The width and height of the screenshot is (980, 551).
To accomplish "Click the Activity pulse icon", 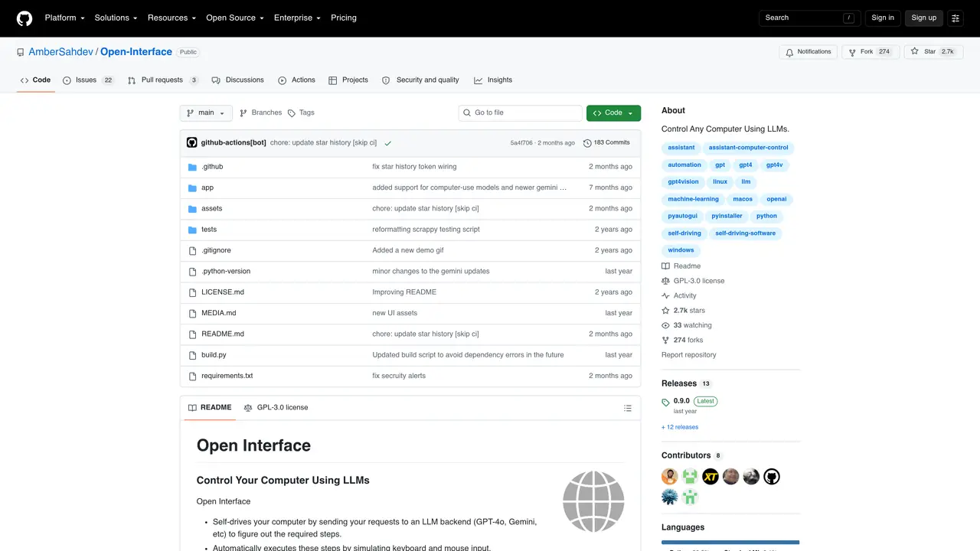I will coord(665,295).
